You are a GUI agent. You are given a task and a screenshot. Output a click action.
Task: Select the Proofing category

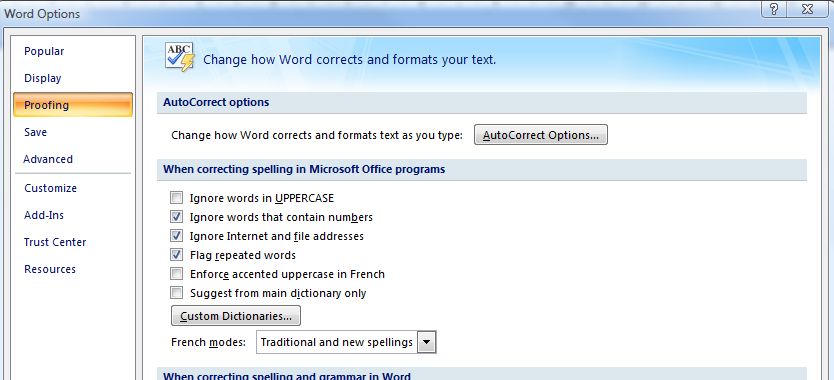click(73, 105)
